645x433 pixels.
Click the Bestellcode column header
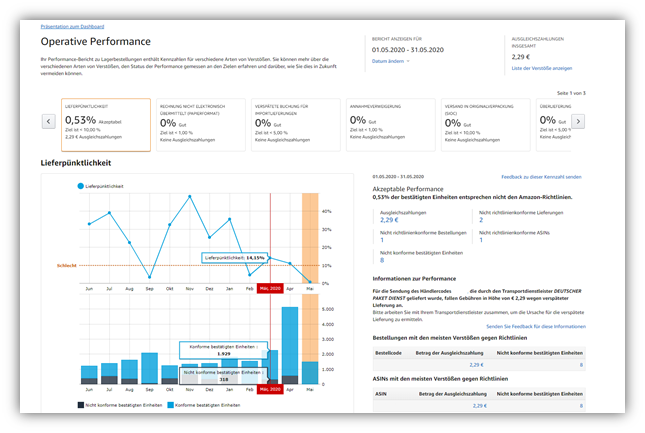(x=388, y=353)
